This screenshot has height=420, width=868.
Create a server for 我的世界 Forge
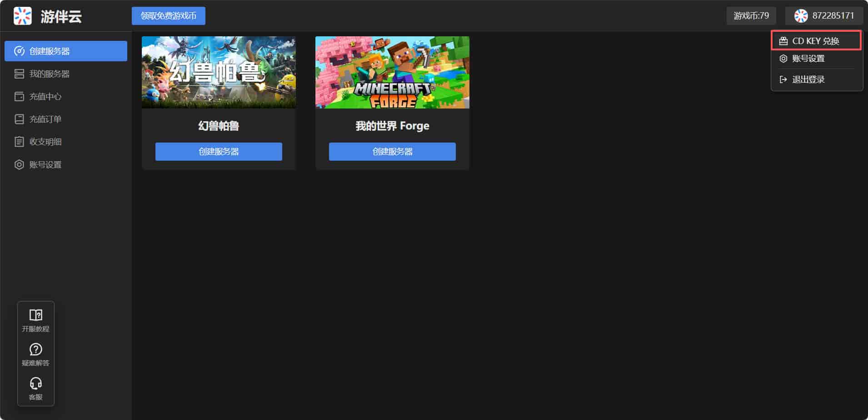click(x=392, y=152)
